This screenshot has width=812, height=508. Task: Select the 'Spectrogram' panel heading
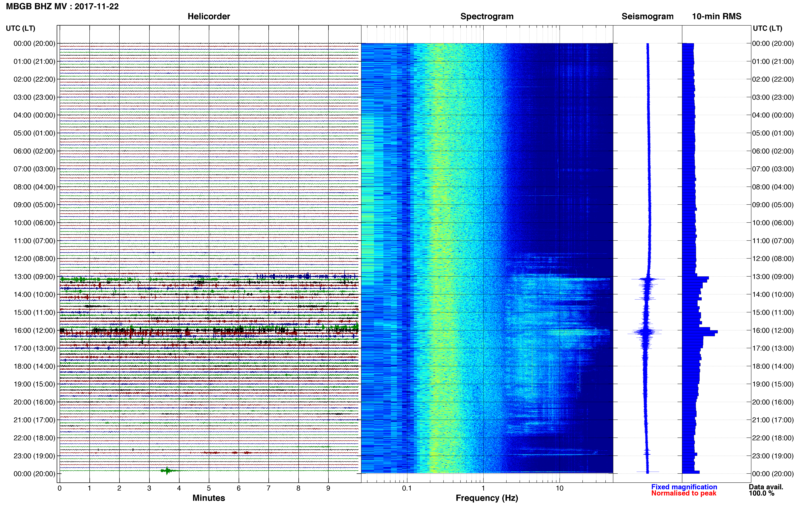pos(487,16)
